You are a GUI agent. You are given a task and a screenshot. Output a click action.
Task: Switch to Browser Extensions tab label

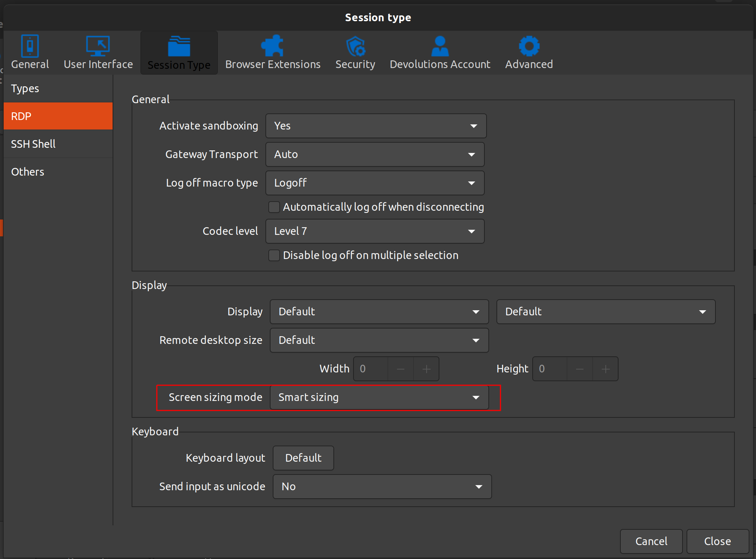(x=273, y=64)
